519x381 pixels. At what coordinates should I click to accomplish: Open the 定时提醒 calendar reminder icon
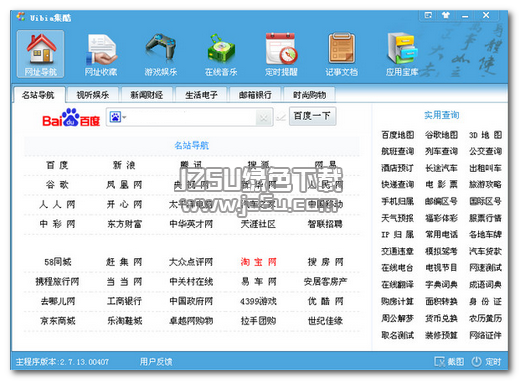(281, 54)
